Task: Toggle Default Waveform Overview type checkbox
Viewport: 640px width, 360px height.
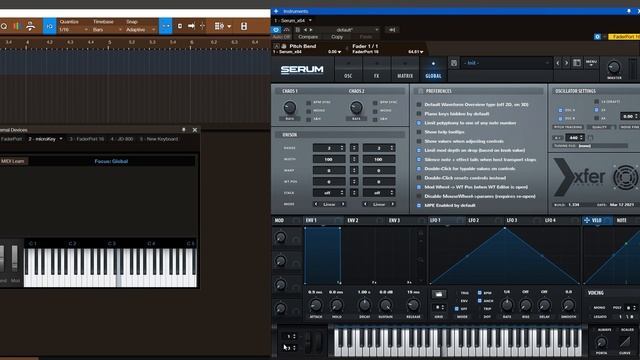Action: [419, 104]
